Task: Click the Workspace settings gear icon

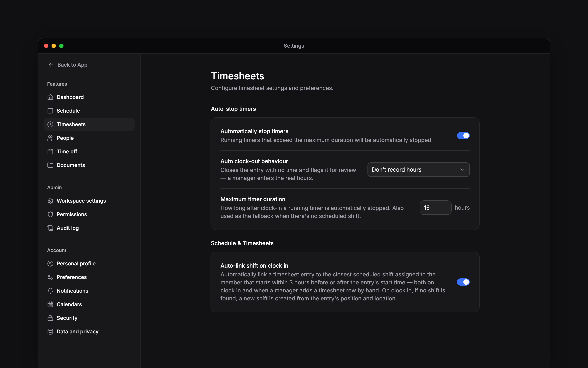Action: (x=50, y=201)
